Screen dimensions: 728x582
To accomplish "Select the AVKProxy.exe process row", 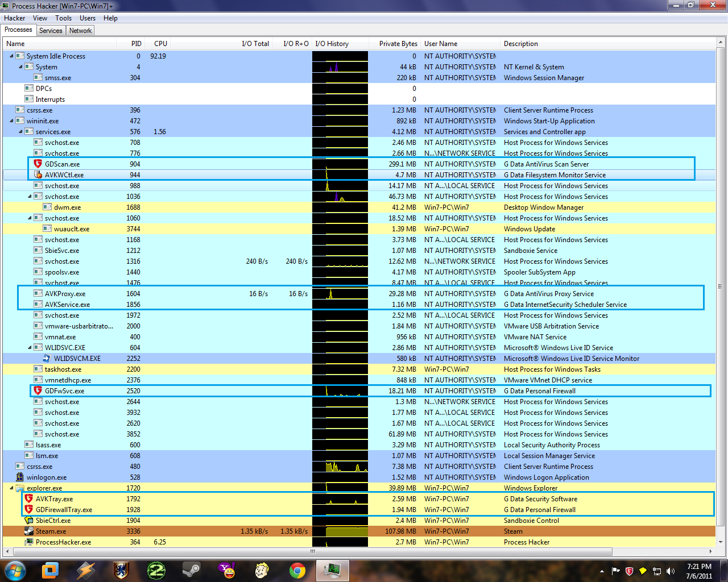I will [x=359, y=293].
